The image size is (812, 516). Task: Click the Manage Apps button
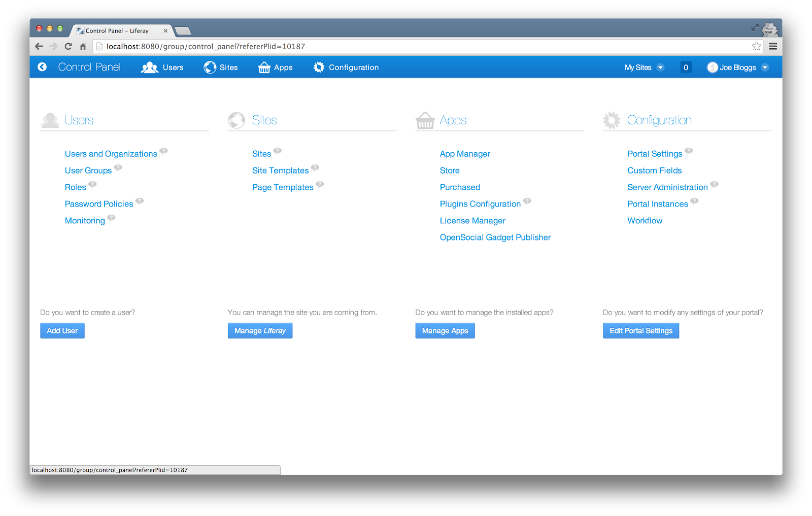tap(445, 331)
